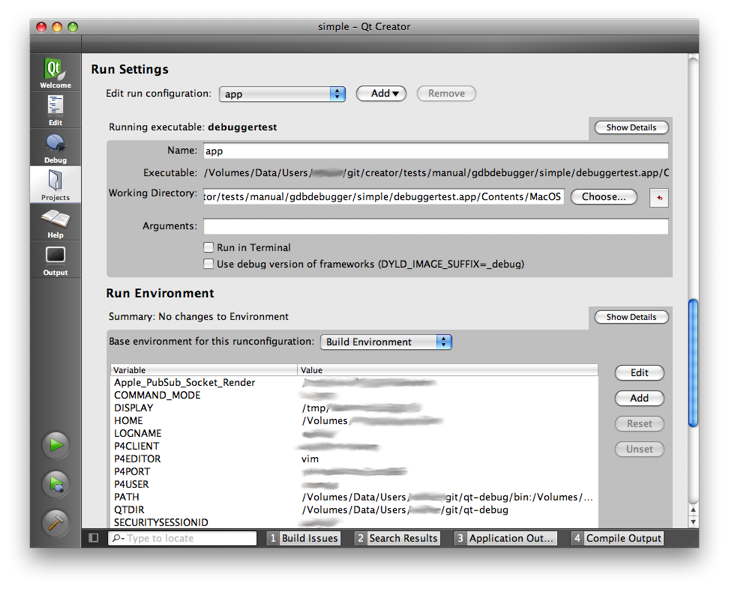Switch to Edit mode

point(55,110)
